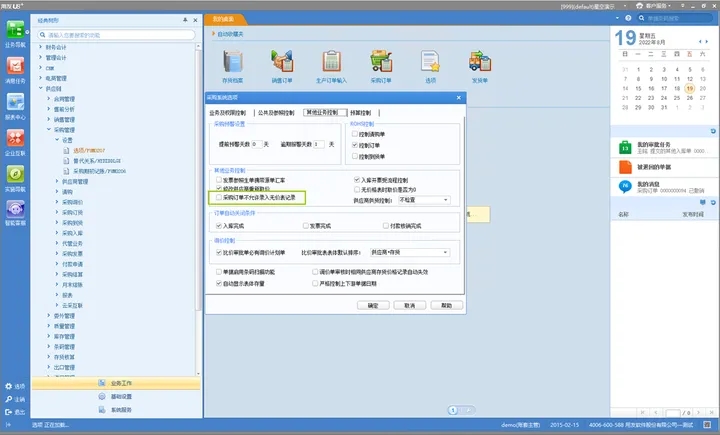Select 我的桌面 orange tab
The image size is (720, 435).
click(x=224, y=19)
